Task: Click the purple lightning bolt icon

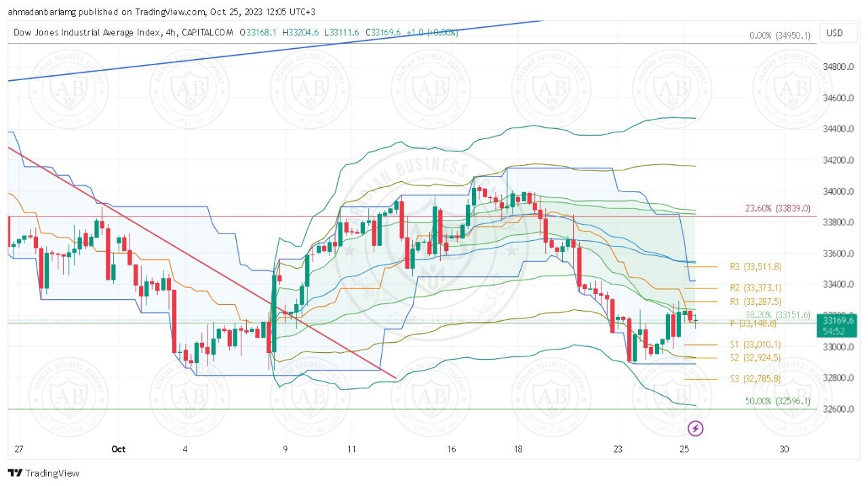Action: 696,428
